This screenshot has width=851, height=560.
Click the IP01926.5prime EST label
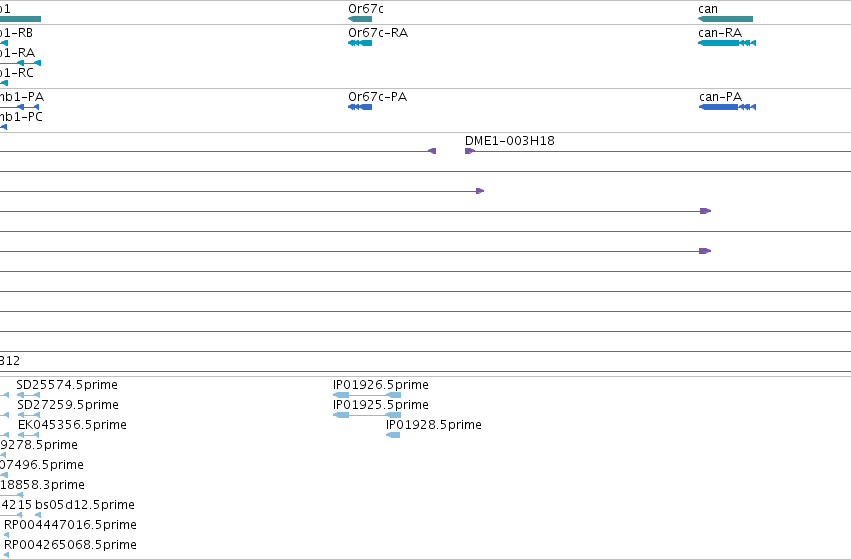[380, 385]
